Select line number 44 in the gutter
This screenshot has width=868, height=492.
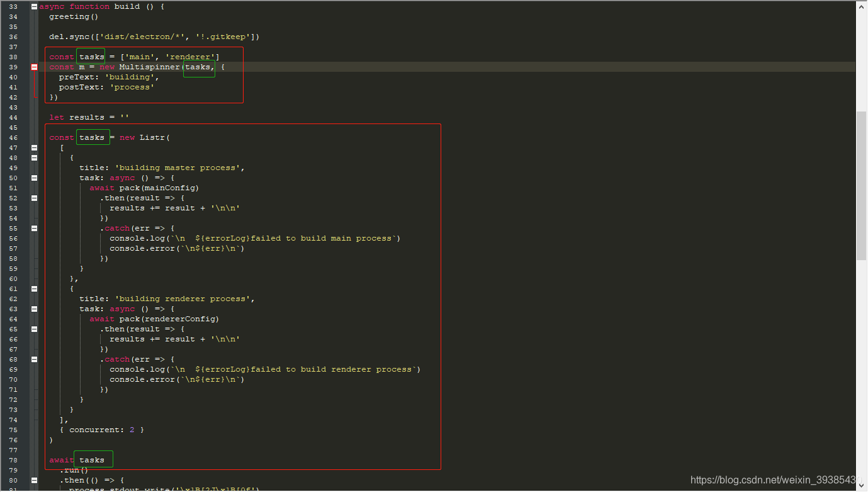(13, 117)
